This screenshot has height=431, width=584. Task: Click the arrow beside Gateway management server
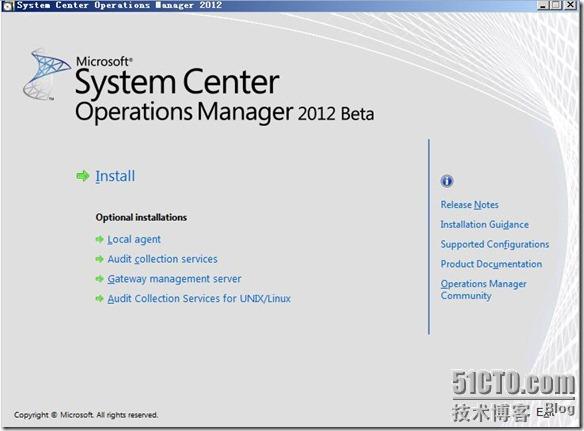(99, 279)
